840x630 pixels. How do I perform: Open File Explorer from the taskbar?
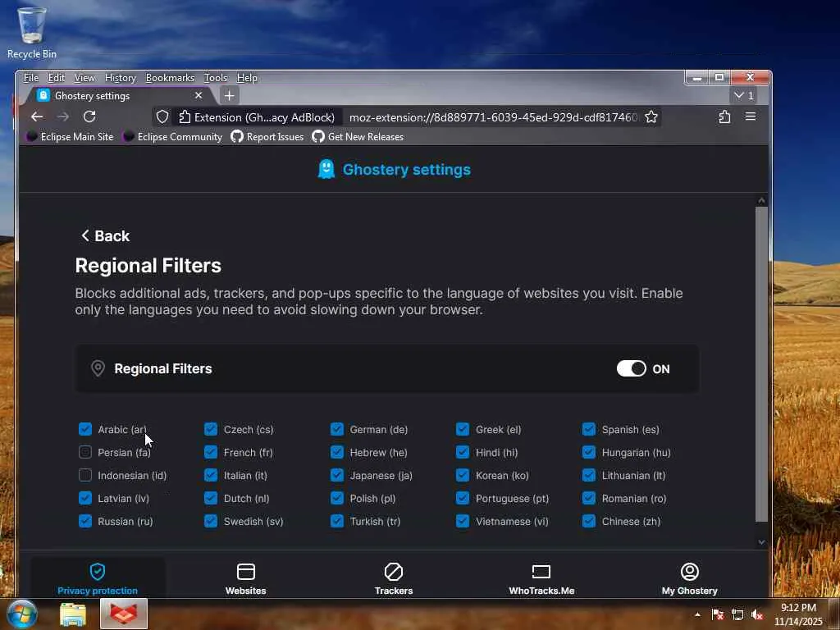(73, 614)
